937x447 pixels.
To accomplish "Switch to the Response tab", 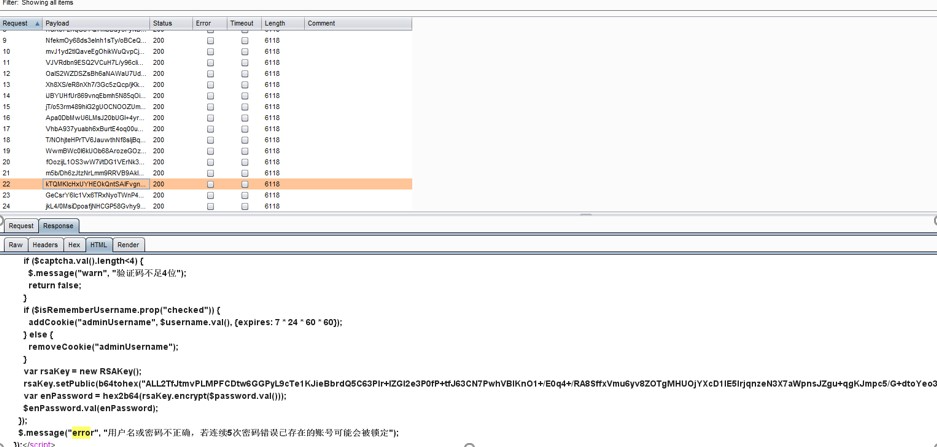I will tap(59, 226).
